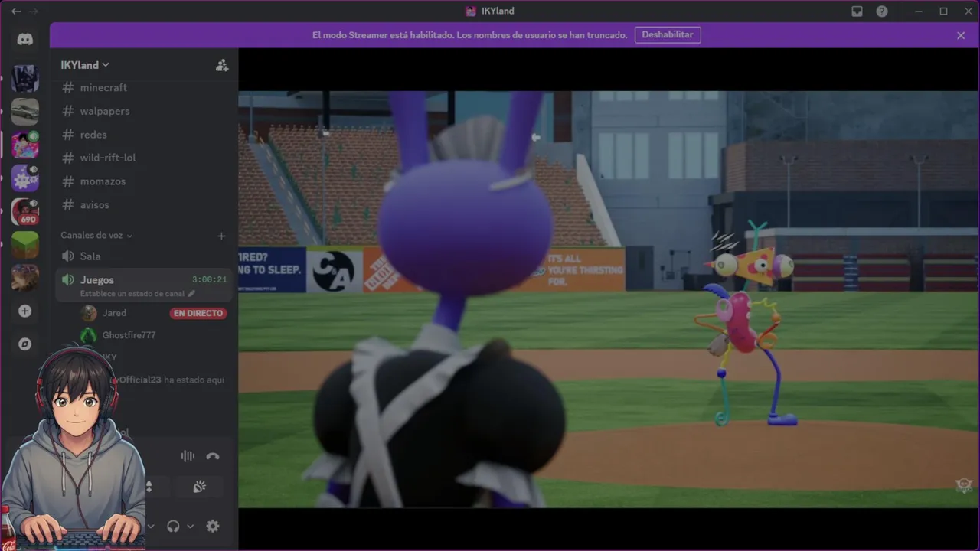The width and height of the screenshot is (980, 551).
Task: Open User Settings gear icon
Action: point(213,526)
